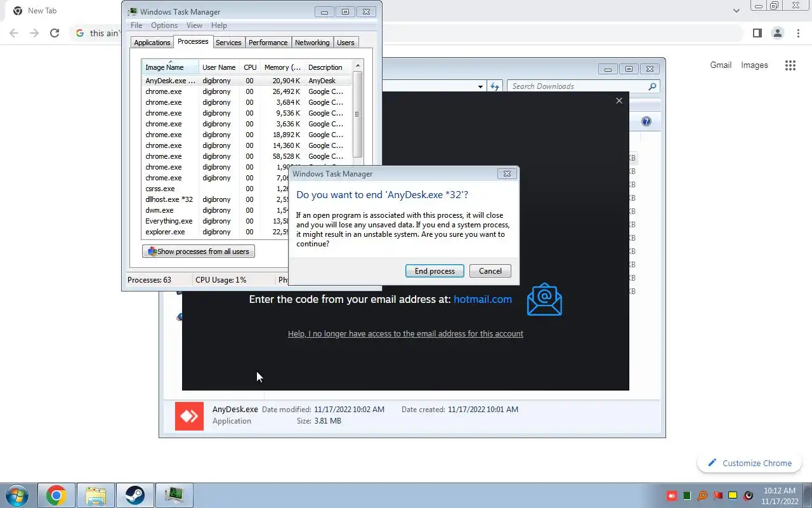The height and width of the screenshot is (508, 812).
Task: Click the Google icon in address bar
Action: coord(79,33)
